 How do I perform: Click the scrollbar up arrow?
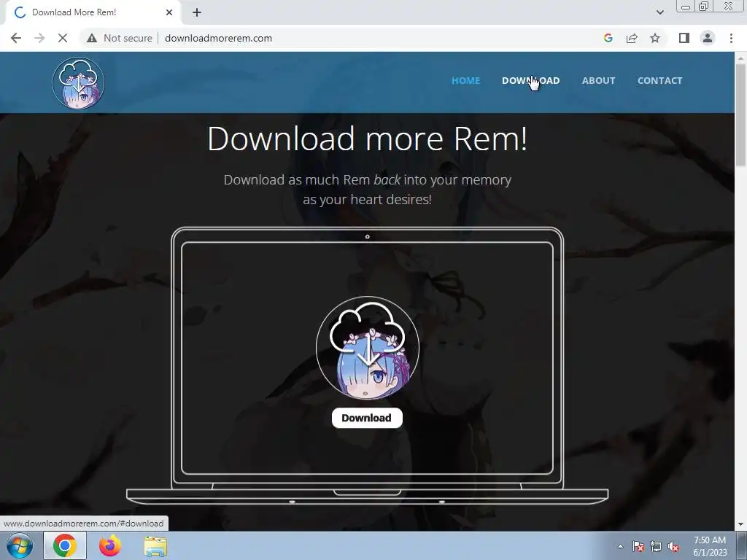click(740, 58)
